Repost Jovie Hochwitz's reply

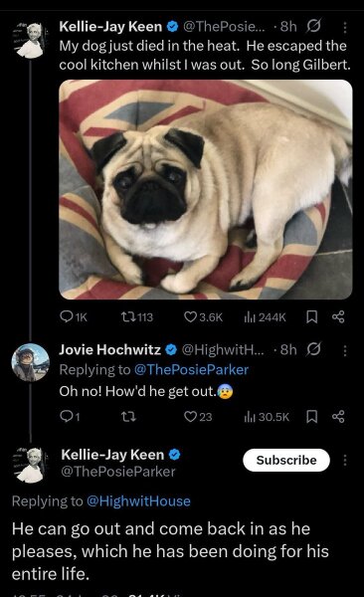point(128,417)
